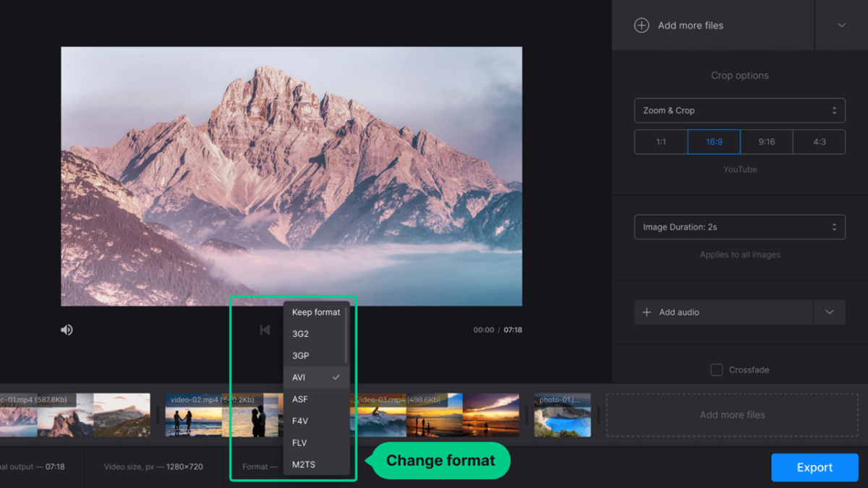Open the Zoom & Crop dropdown
The height and width of the screenshot is (488, 868).
tap(739, 111)
